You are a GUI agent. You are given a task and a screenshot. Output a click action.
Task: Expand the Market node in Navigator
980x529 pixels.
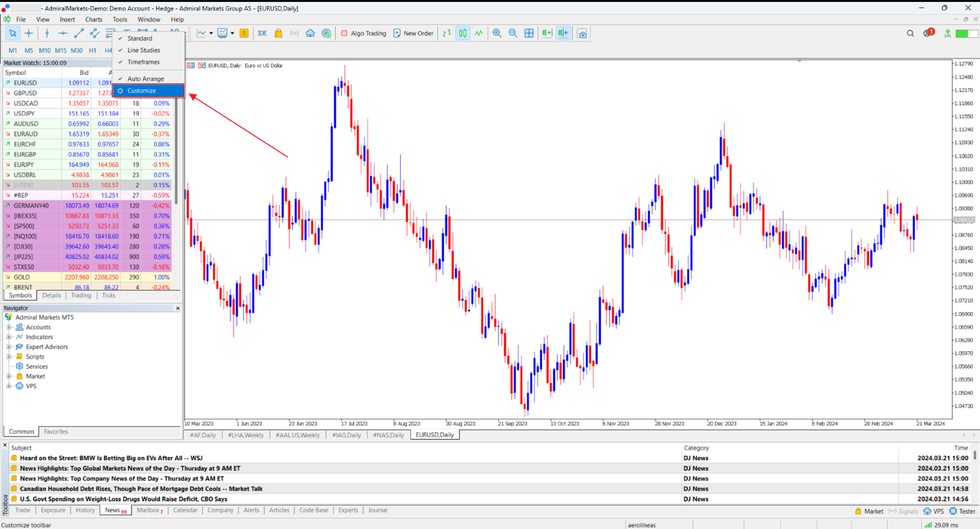[x=9, y=376]
